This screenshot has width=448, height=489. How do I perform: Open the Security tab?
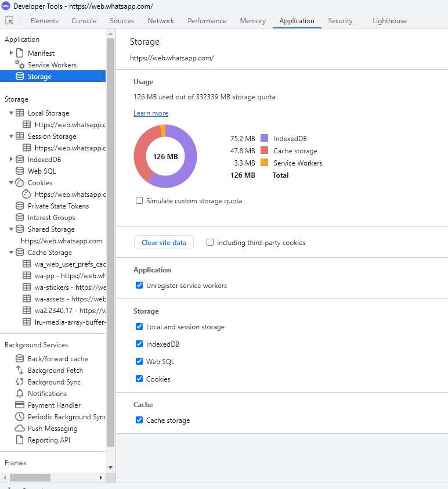click(x=340, y=21)
